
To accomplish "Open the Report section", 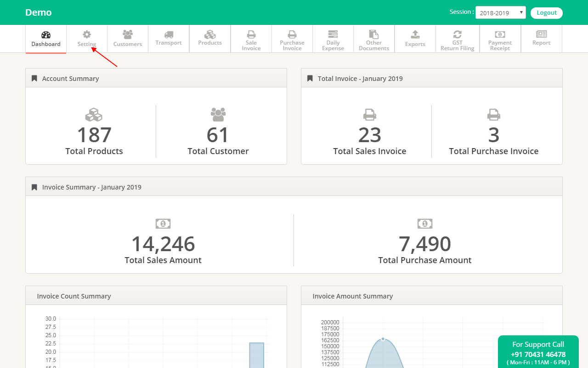I will 542,39.
